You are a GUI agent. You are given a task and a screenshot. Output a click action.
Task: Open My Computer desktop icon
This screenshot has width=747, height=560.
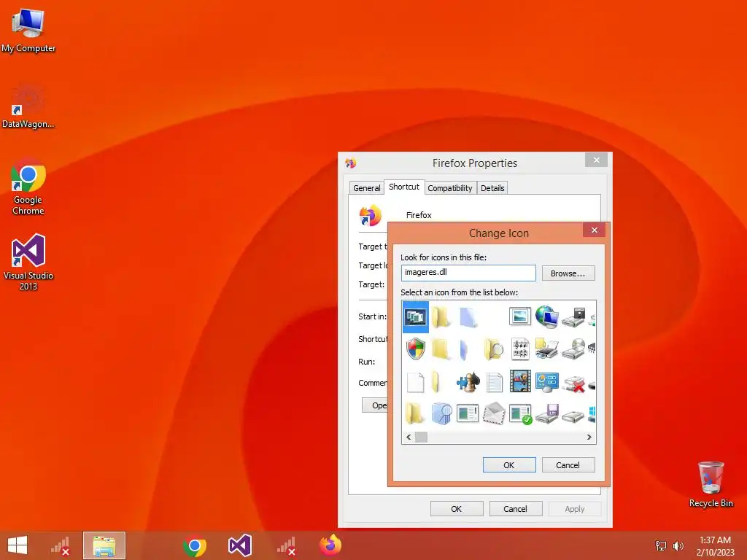click(x=28, y=31)
